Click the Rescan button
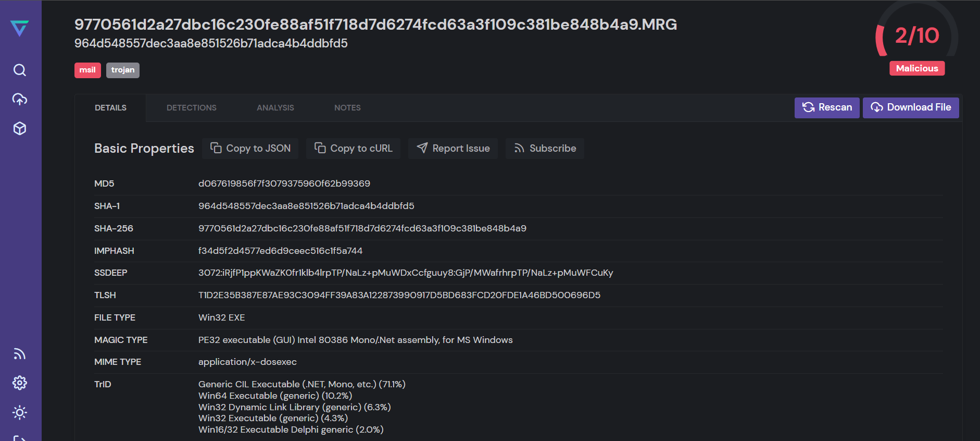980x441 pixels. [827, 107]
